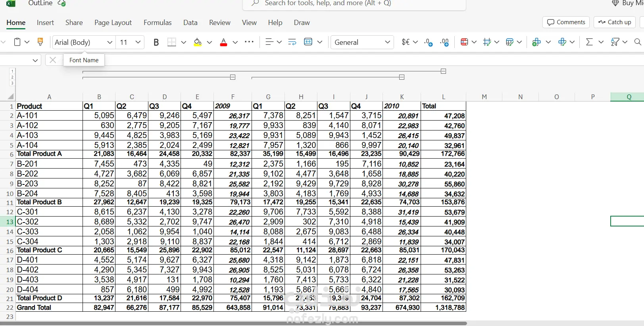
Task: Expand the merge options arrow
Action: [319, 42]
